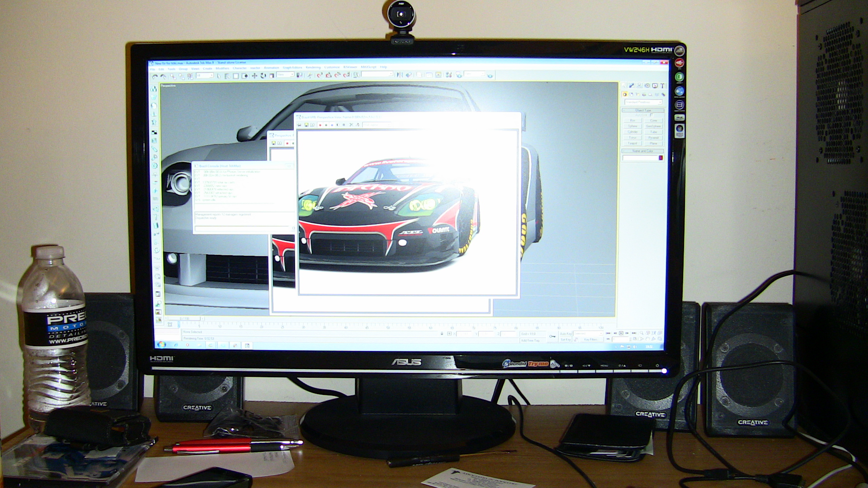The image size is (868, 488).
Task: Click the Teapot primitive button
Action: pos(632,143)
